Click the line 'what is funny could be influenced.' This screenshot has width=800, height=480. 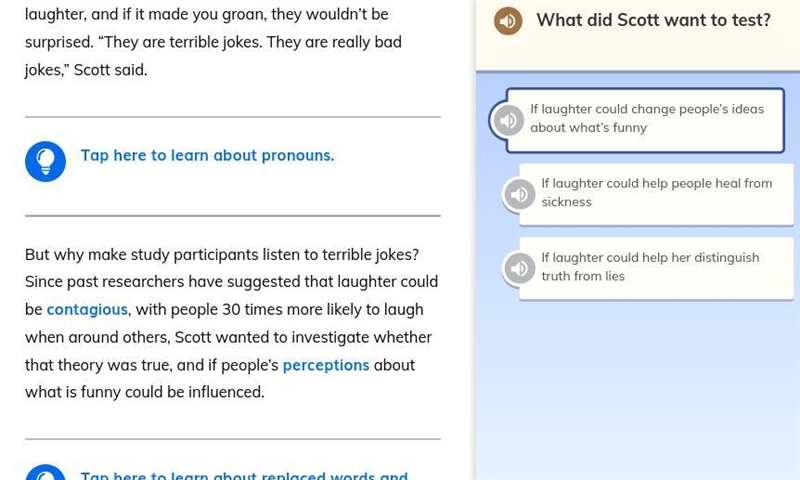145,392
